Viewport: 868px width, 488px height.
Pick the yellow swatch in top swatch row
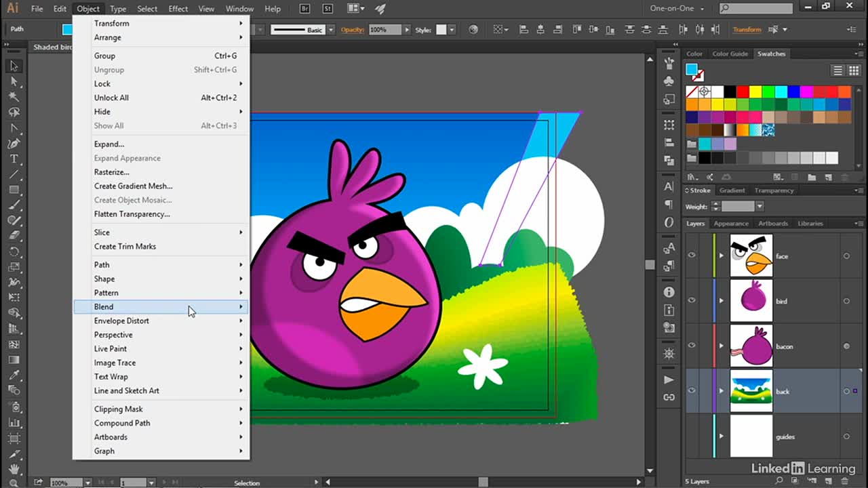756,91
